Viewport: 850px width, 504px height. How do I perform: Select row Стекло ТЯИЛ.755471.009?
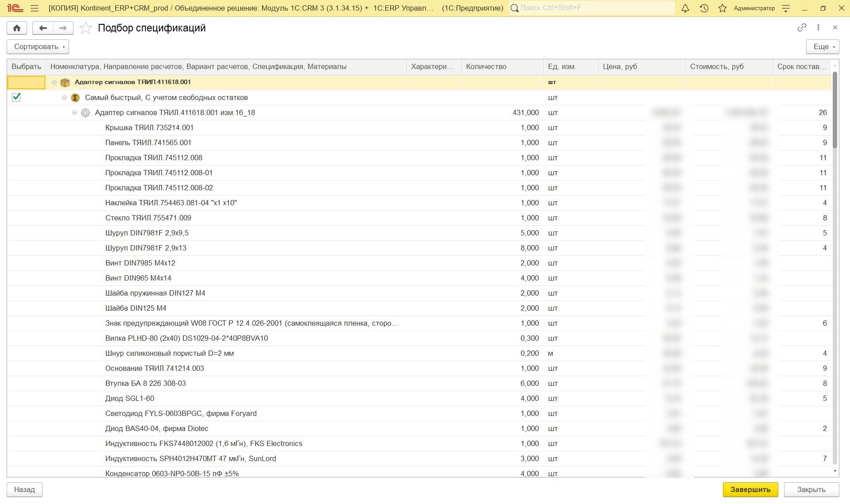419,218
